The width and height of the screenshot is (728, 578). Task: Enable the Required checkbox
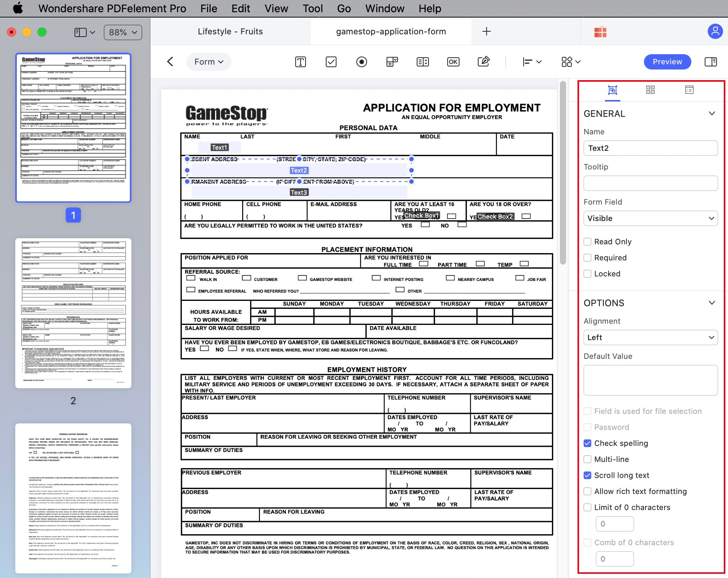(587, 258)
